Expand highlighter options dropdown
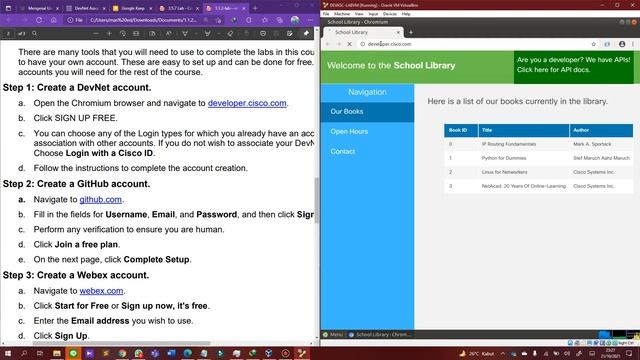Screen dimensions: 640x360 (218, 33)
